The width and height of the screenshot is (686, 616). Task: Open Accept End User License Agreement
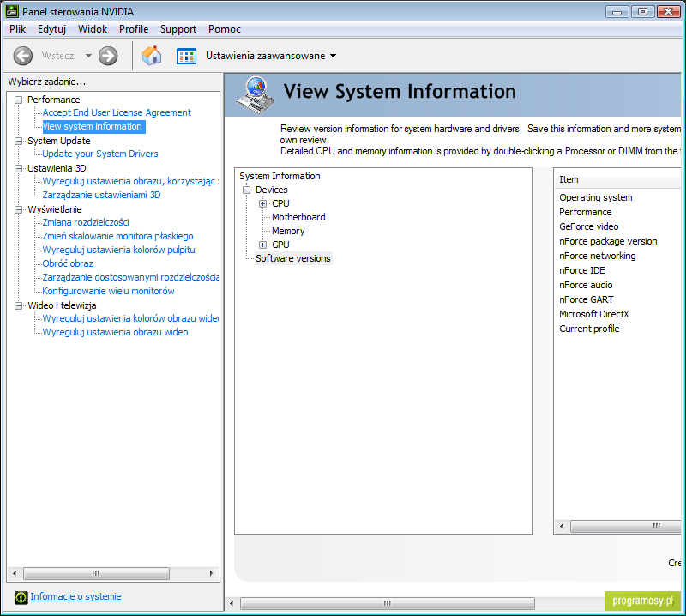(x=117, y=112)
